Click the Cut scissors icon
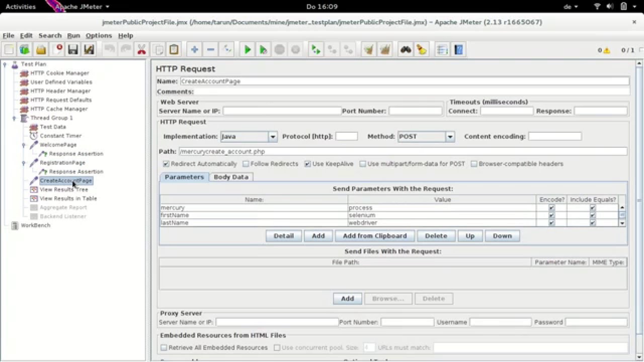Viewport: 644px width, 362px height. [141, 49]
